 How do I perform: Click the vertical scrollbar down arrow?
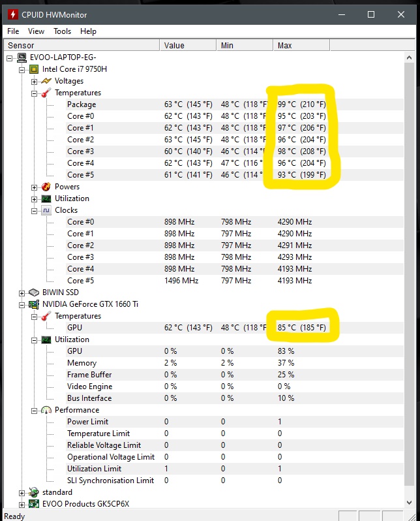tap(409, 504)
